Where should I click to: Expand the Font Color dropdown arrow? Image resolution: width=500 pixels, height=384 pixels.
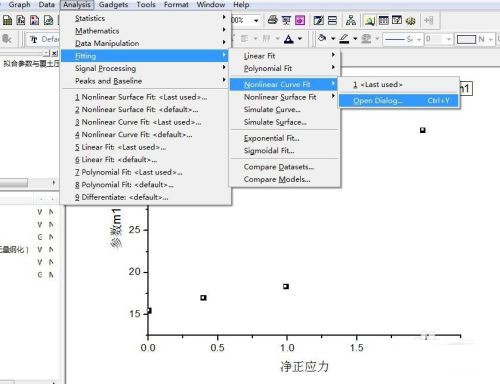[300, 39]
